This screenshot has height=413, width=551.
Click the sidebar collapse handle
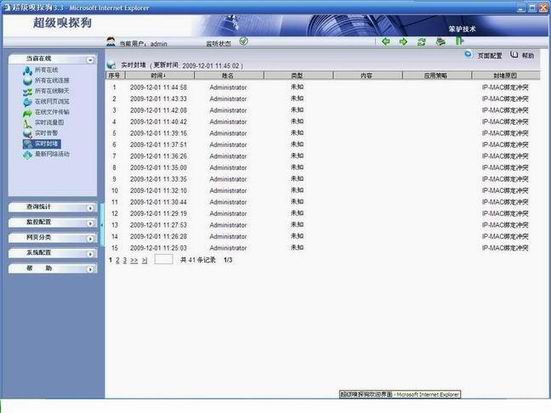point(102,225)
